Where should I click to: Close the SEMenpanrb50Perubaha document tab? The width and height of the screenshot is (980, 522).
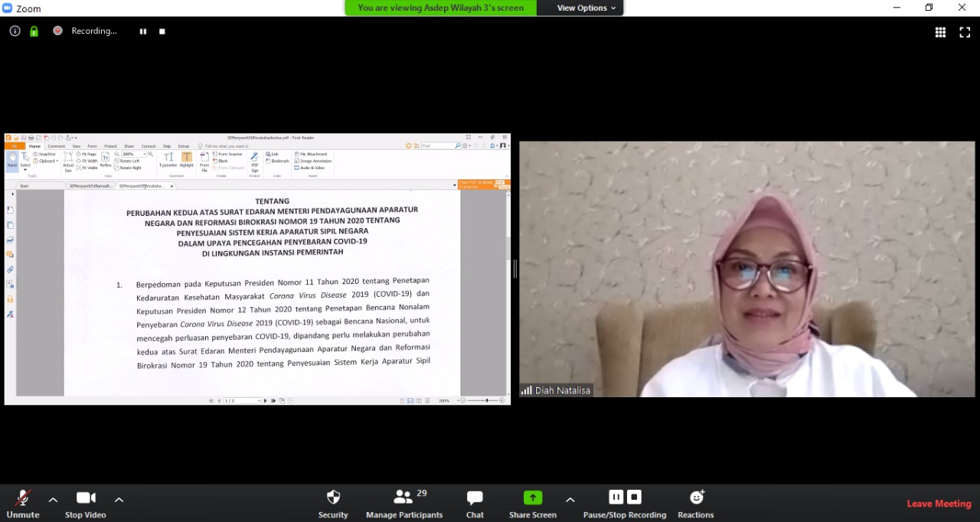[171, 186]
